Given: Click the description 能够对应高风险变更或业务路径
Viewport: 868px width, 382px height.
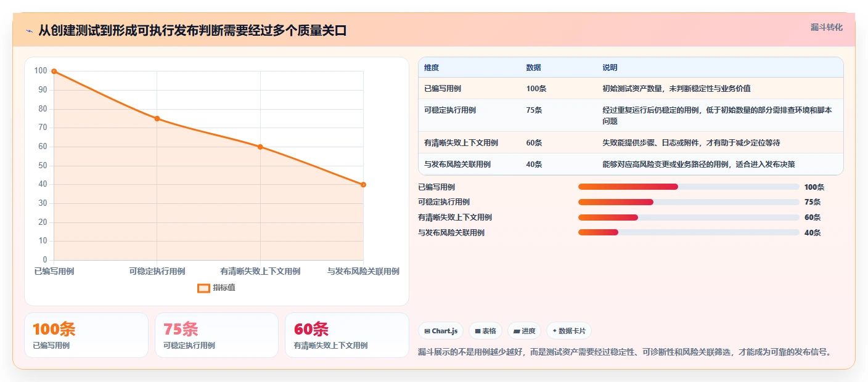Looking at the screenshot, I should pos(698,165).
